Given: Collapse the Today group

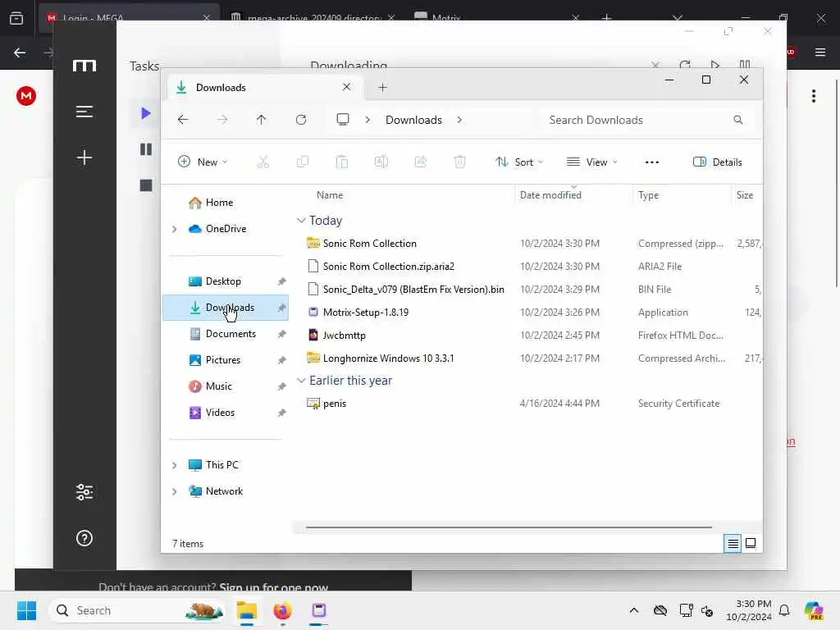Looking at the screenshot, I should point(301,221).
